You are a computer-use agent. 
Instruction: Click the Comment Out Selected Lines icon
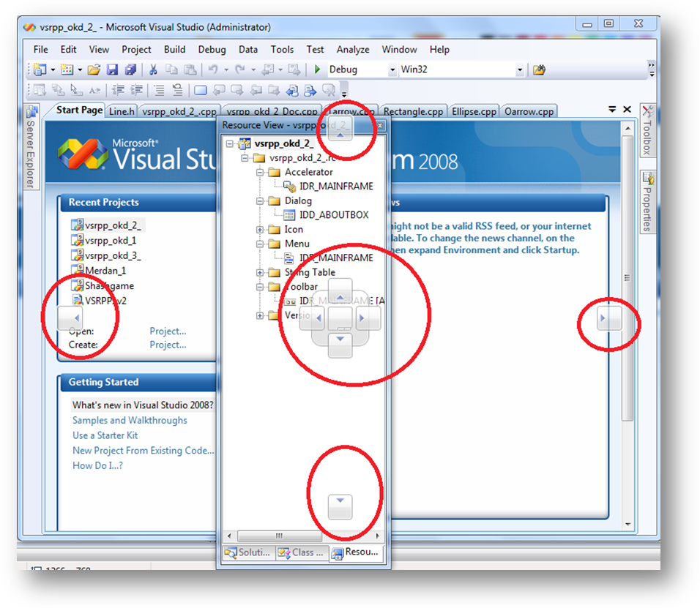pyautogui.click(x=159, y=91)
